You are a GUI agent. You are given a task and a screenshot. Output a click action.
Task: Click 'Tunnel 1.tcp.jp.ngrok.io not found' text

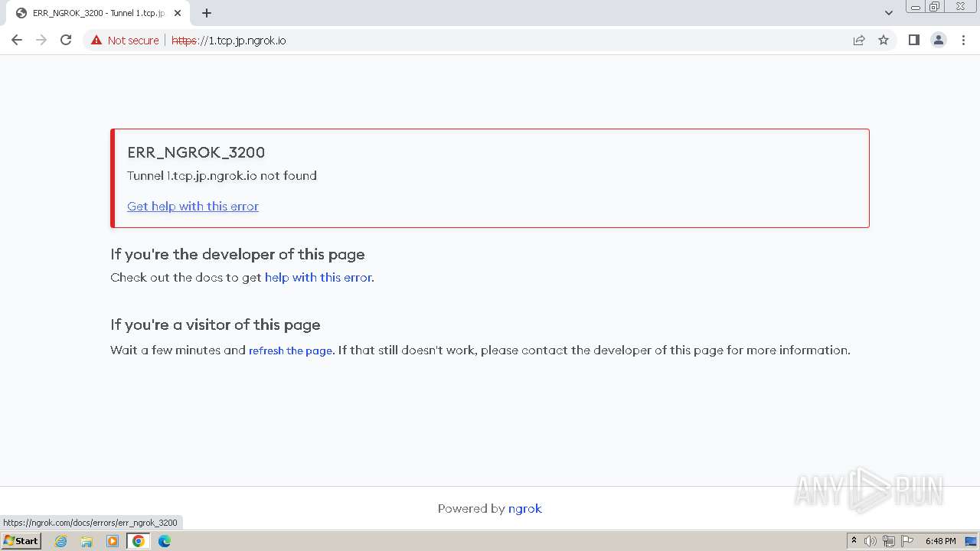point(222,176)
